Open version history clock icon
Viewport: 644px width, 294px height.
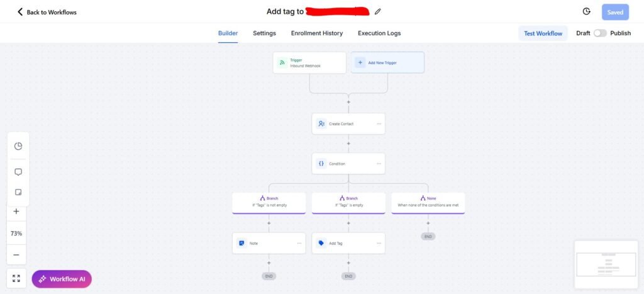coord(587,11)
